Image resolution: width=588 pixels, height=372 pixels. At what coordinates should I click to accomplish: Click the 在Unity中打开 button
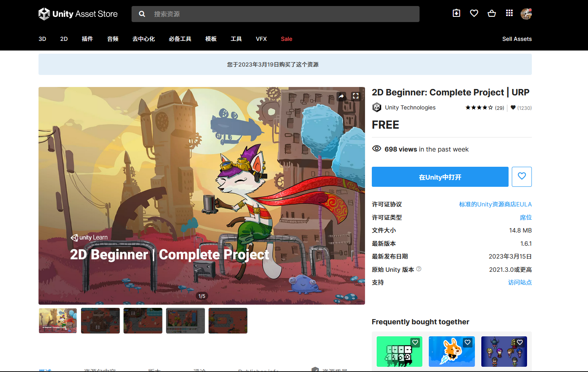tap(440, 177)
